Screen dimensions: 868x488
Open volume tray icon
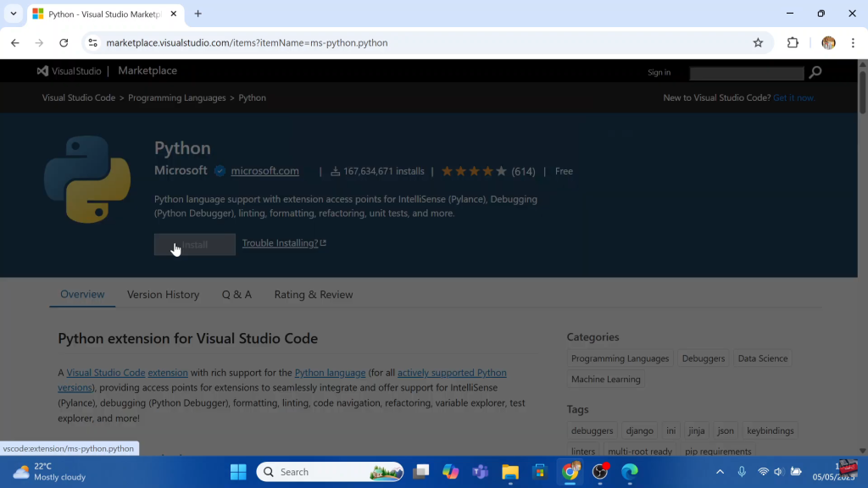(x=778, y=472)
